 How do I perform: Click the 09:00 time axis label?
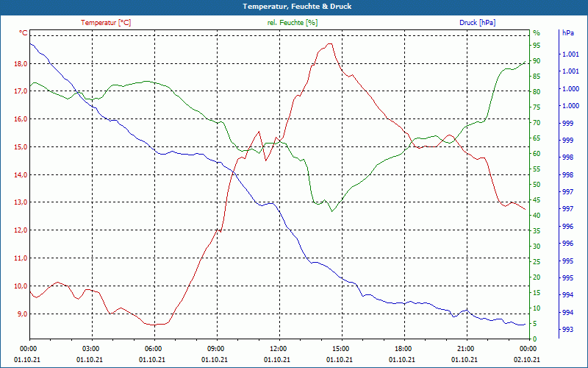pos(215,349)
